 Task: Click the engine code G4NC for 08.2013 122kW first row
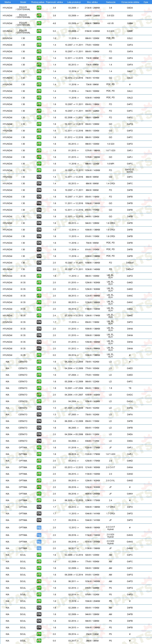pos(130,296)
